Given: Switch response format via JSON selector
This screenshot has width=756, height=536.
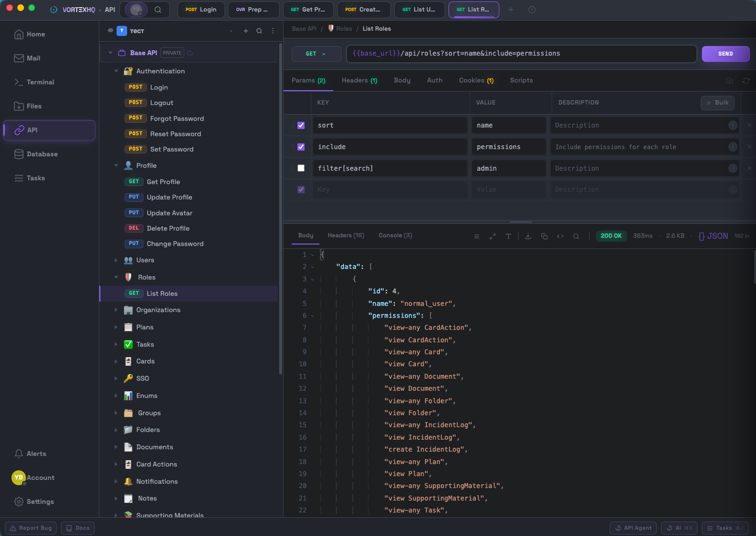Looking at the screenshot, I should coord(713,236).
